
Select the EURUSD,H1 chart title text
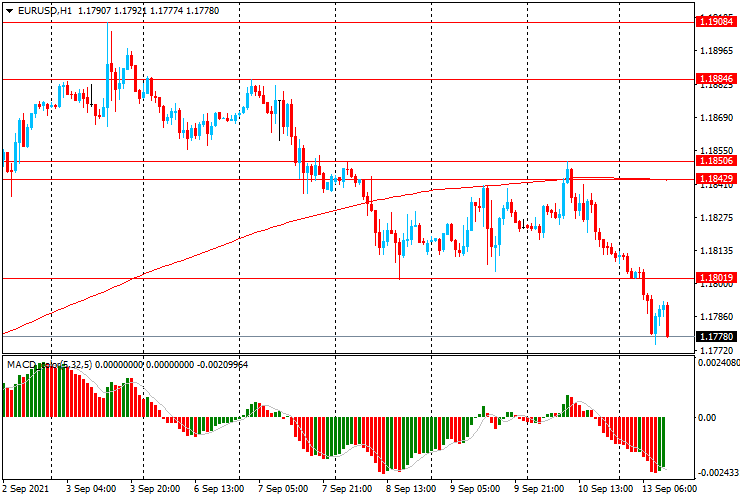(45, 10)
